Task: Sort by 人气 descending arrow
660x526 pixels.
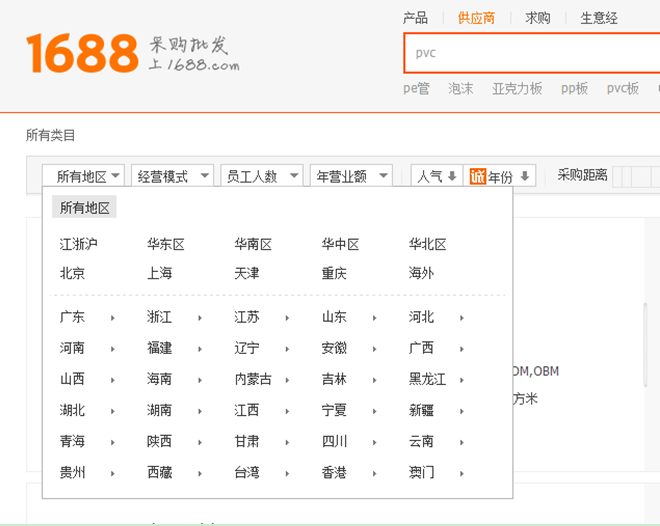Action: coord(452,177)
